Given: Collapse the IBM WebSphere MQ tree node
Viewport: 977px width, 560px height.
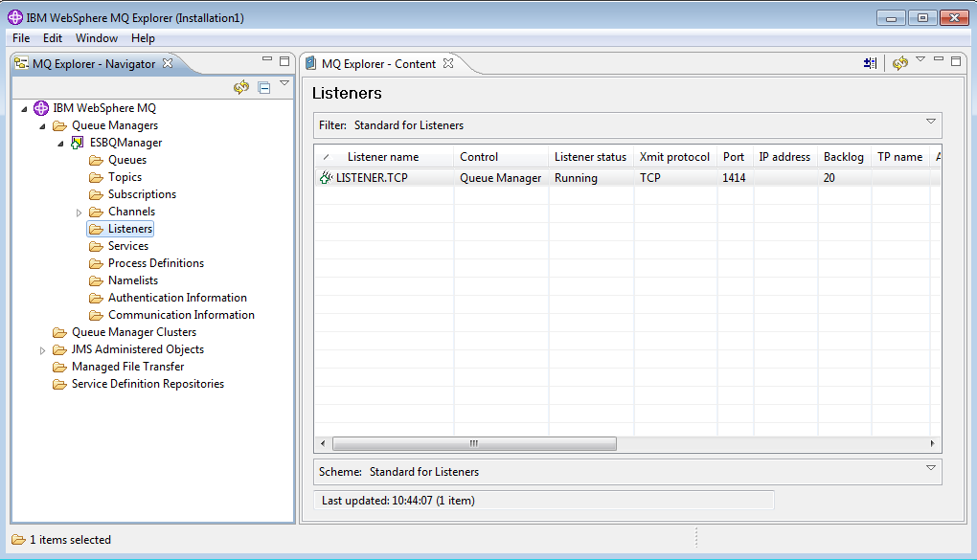Looking at the screenshot, I should [x=24, y=109].
